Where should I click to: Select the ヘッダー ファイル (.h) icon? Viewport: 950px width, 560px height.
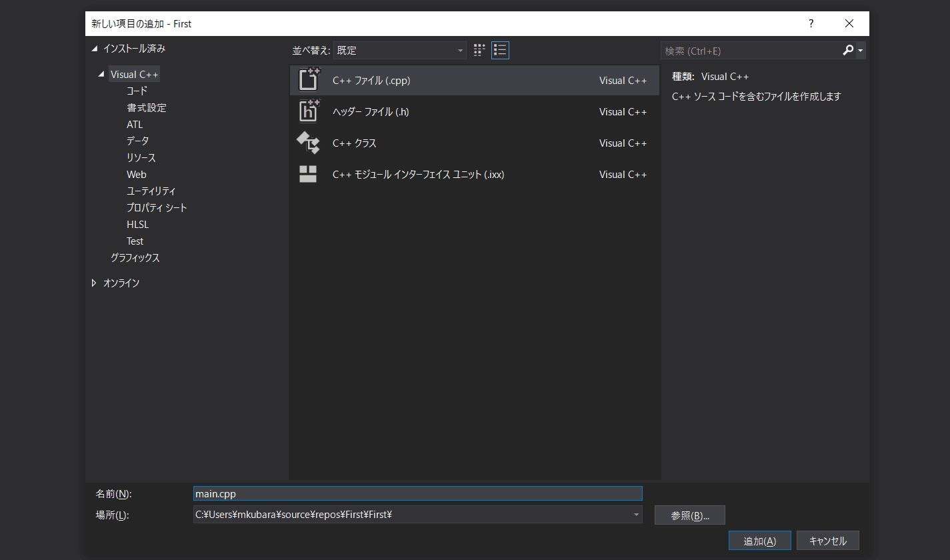coord(308,111)
